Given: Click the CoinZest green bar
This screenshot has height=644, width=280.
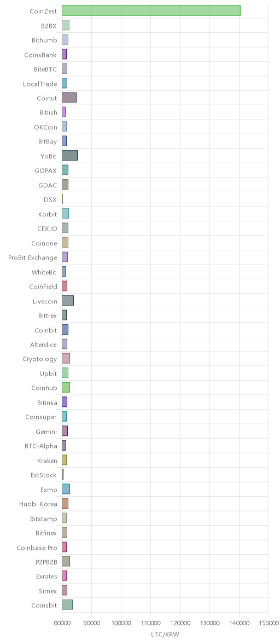Looking at the screenshot, I should point(151,11).
